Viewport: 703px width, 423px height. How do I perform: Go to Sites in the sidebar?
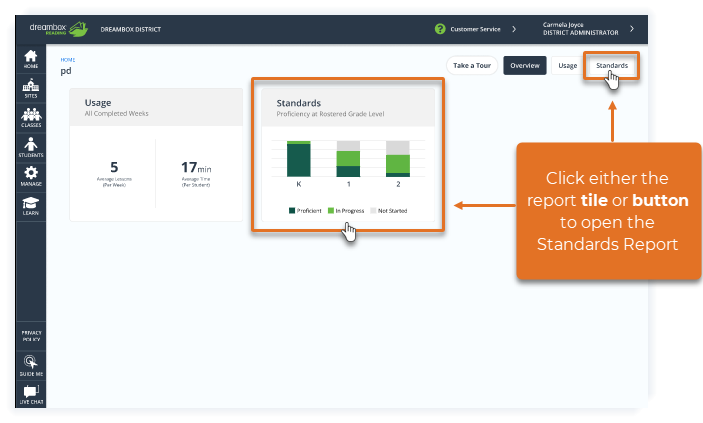pyautogui.click(x=30, y=88)
